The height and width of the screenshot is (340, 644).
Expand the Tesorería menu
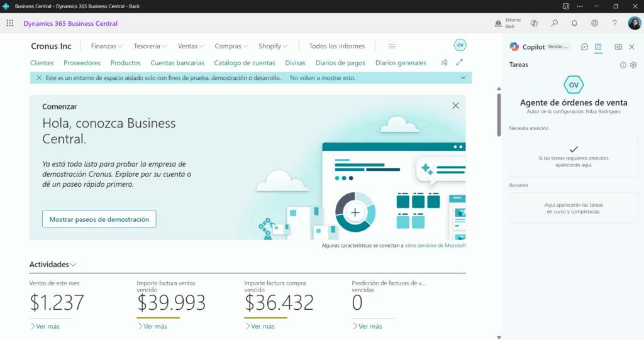click(150, 46)
